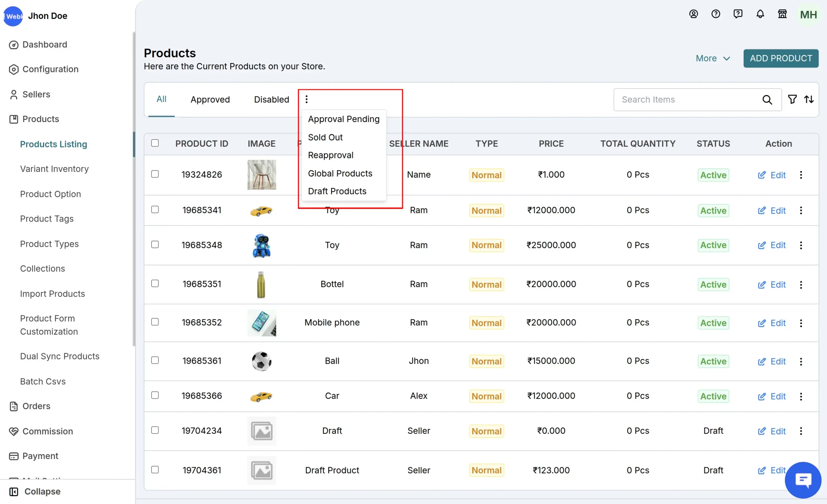Open three-dot menu for product 19685348
Viewport: 827px width, 504px height.
[801, 245]
